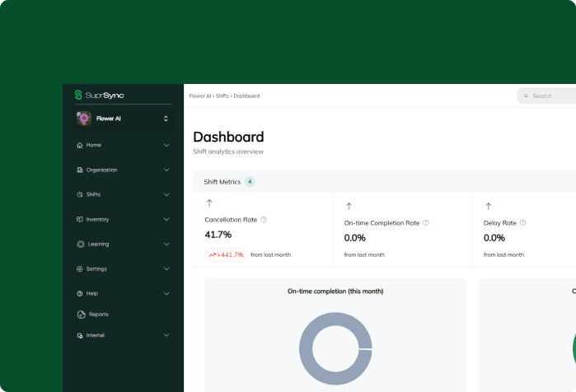Expand the Learning menu chevron
This screenshot has width=576, height=392.
166,244
